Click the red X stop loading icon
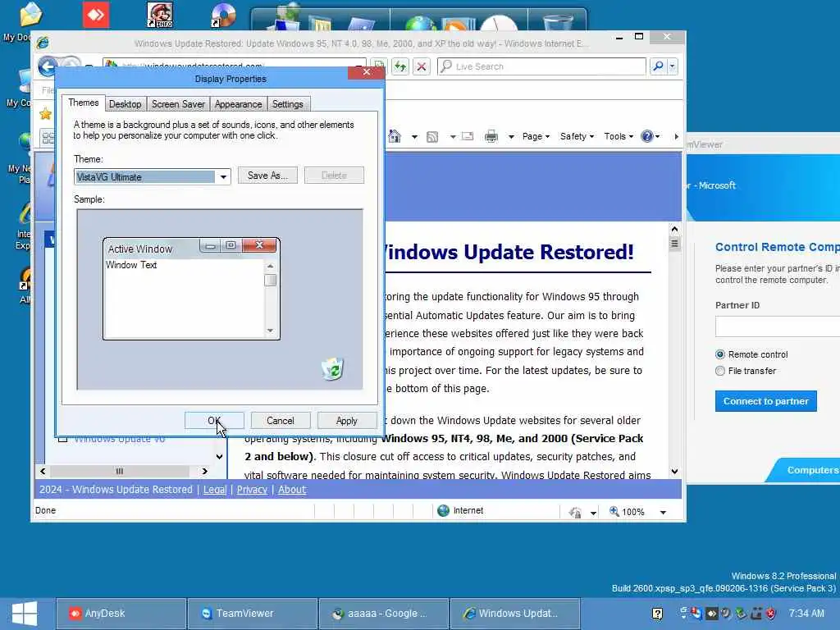The width and height of the screenshot is (840, 630). (x=422, y=66)
